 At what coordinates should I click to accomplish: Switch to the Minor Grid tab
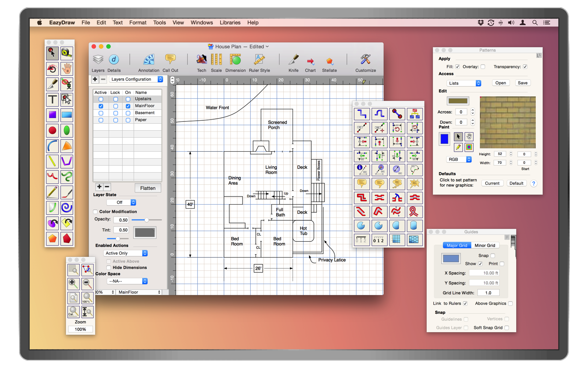point(484,245)
